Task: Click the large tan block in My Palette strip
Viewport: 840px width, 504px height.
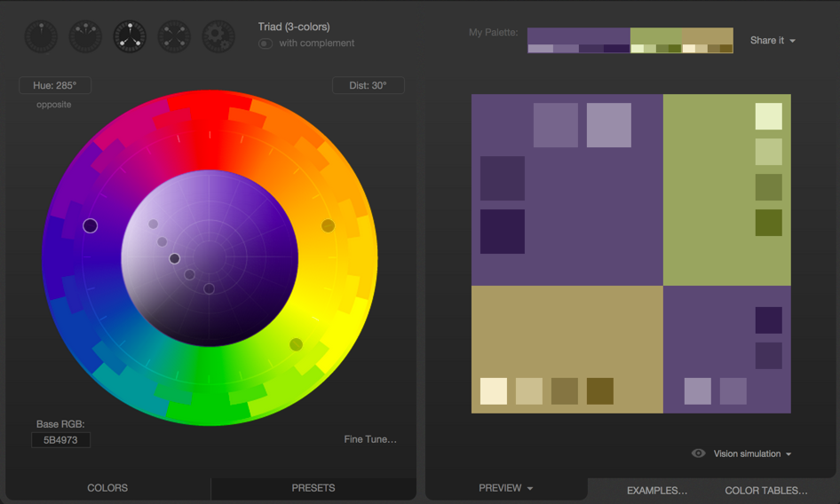Action: pos(707,35)
